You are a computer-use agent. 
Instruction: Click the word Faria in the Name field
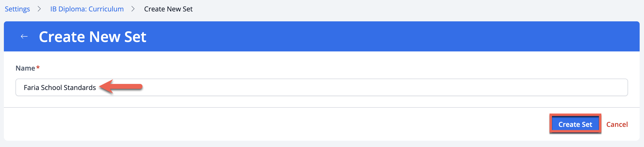click(x=31, y=87)
